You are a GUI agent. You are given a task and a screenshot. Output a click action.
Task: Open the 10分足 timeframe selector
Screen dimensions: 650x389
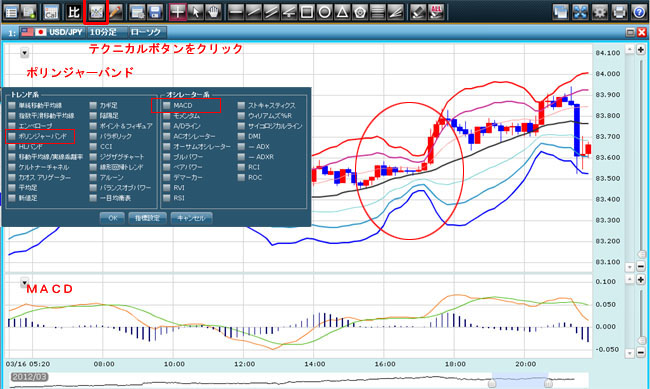[103, 32]
